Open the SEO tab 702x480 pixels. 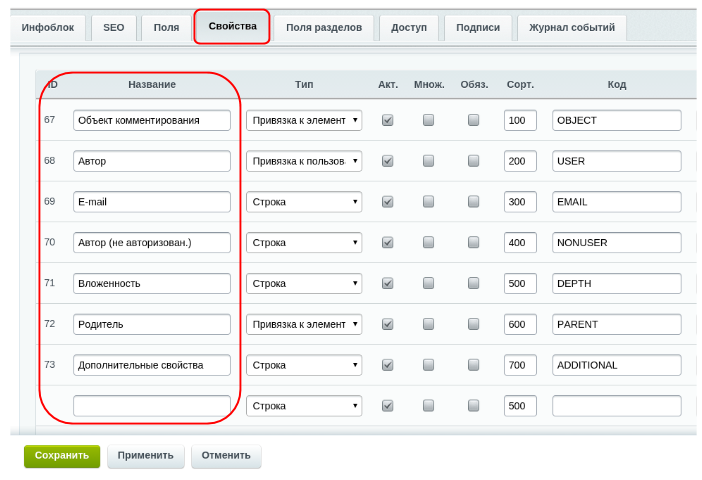pos(113,28)
